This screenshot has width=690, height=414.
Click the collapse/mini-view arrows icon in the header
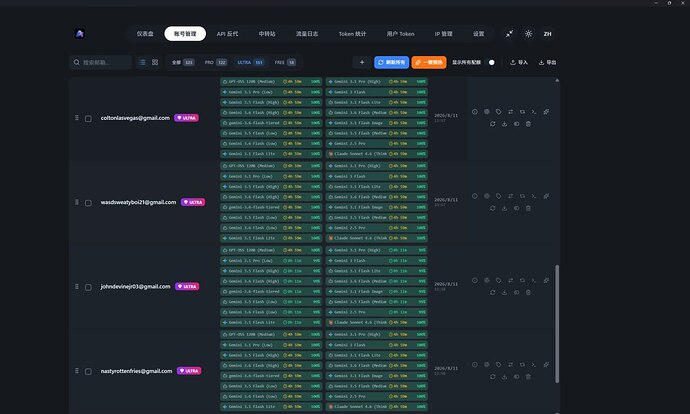click(x=509, y=34)
